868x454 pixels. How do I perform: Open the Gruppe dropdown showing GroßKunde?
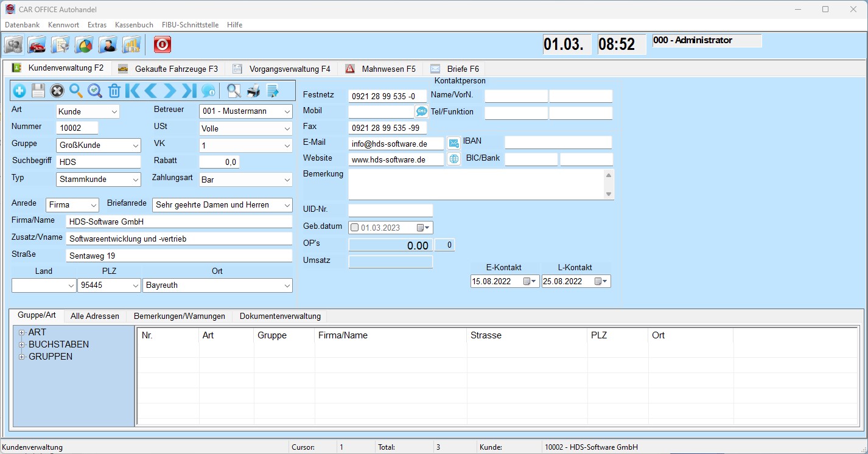[135, 146]
